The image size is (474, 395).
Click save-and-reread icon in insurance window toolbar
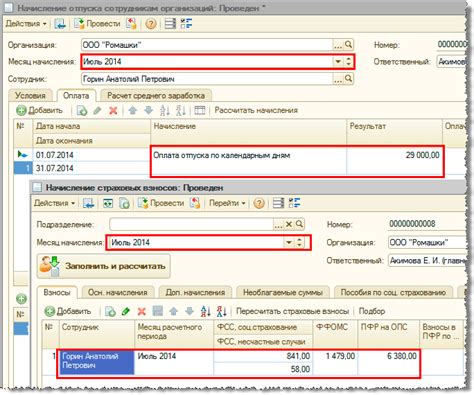pyautogui.click(x=89, y=203)
